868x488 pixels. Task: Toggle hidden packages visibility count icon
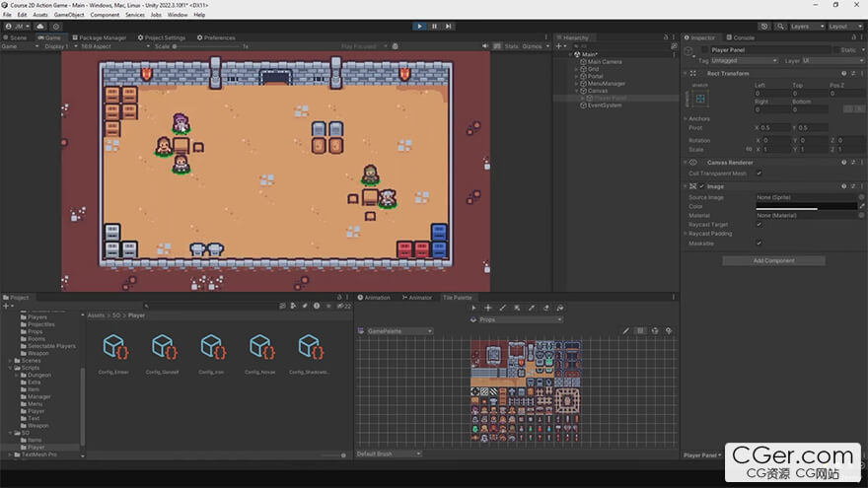point(344,306)
